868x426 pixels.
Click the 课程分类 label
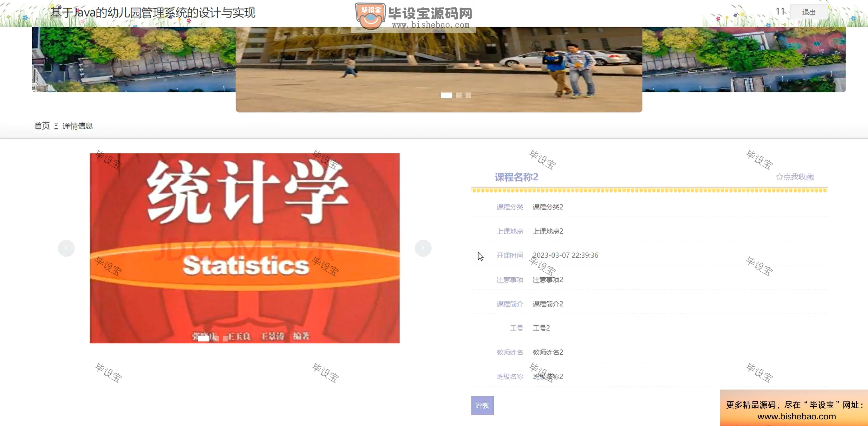point(509,207)
